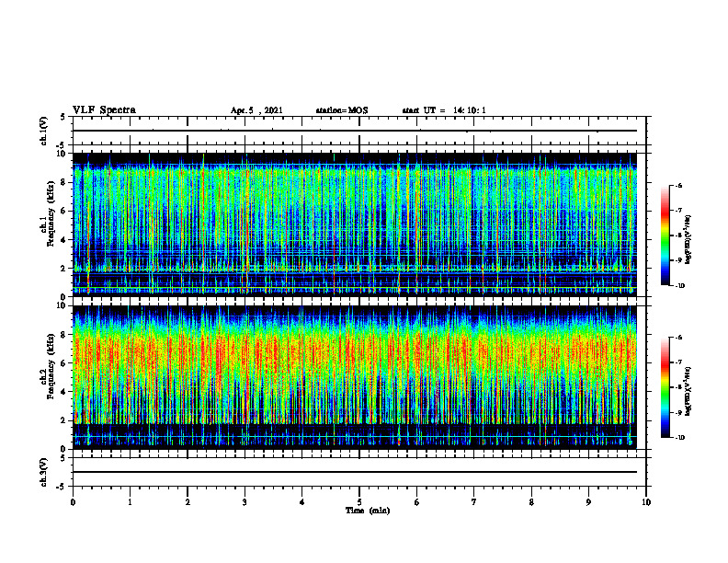Click the "-7" tick on ch.2 colorbar
This screenshot has width=728, height=563.
click(678, 362)
